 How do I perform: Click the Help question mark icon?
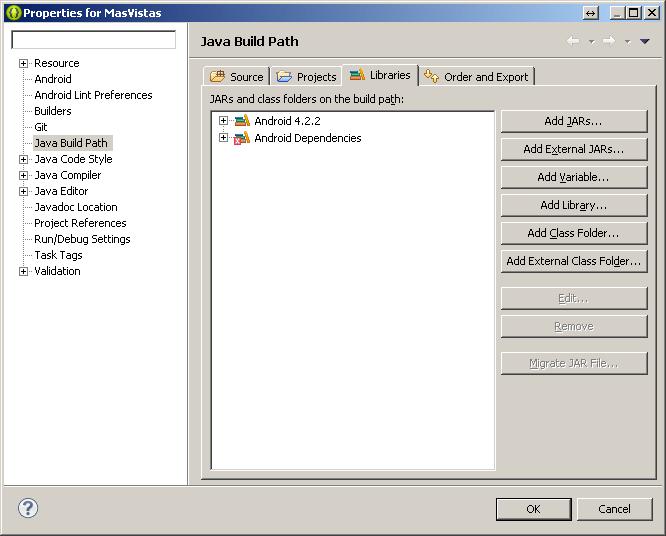[28, 508]
